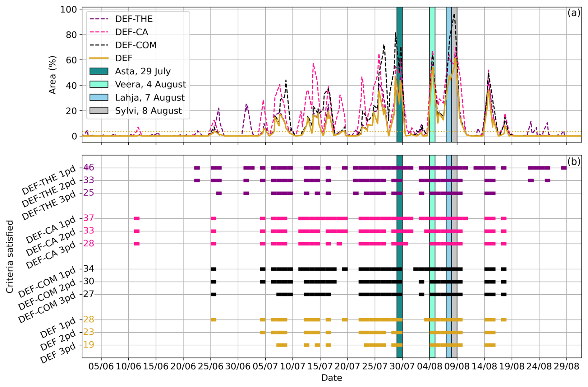Click the '20' tick on the Area axis
Viewport: 588px width, 387px height.
(71, 111)
